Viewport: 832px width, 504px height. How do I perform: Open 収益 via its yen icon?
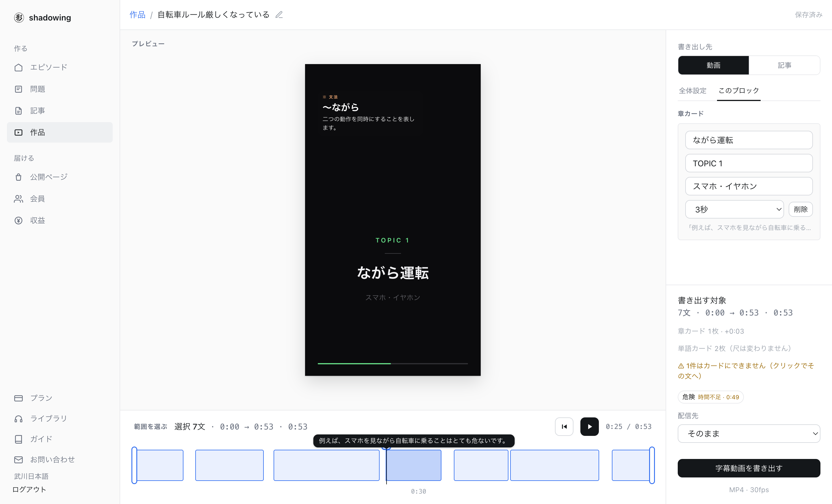[18, 220]
